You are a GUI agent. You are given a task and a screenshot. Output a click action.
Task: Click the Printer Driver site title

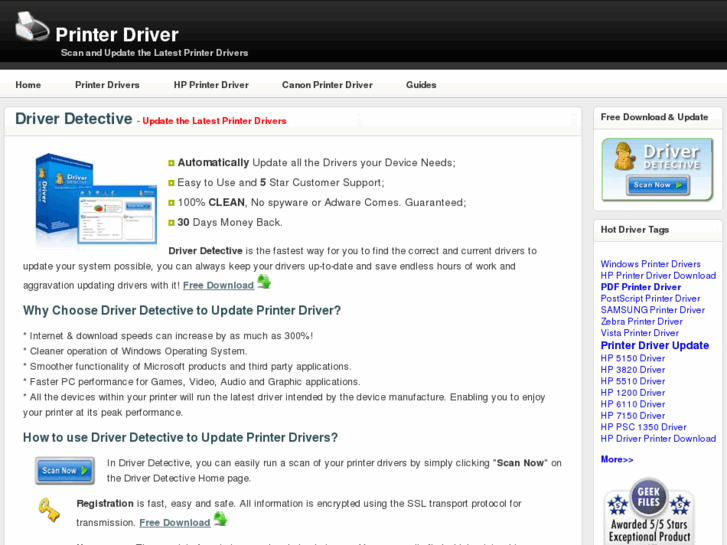(117, 35)
